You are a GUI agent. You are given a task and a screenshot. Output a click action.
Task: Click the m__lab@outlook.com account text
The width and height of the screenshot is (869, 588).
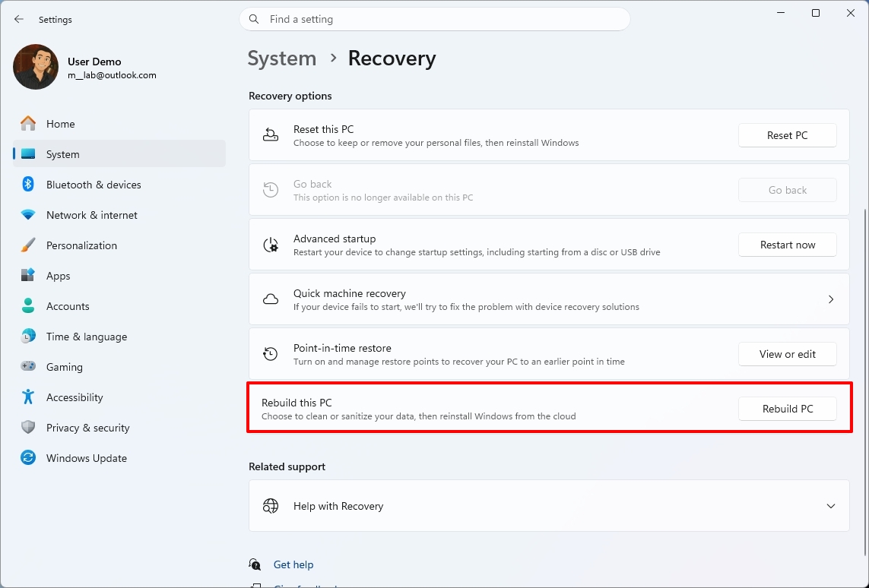tap(112, 75)
